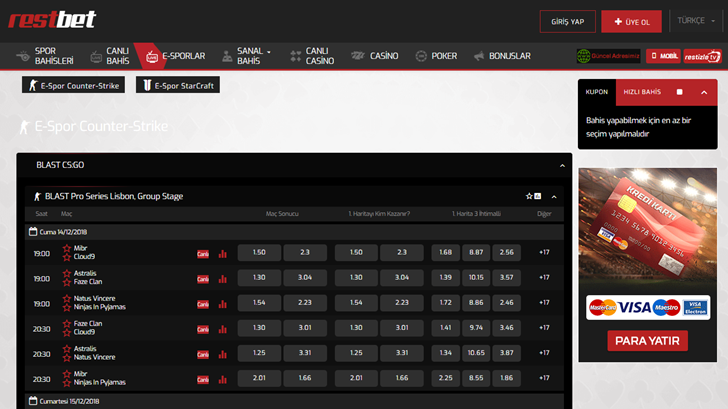Open stats chart for Mibr vs Ninjas In Pyjamas

pos(223,379)
